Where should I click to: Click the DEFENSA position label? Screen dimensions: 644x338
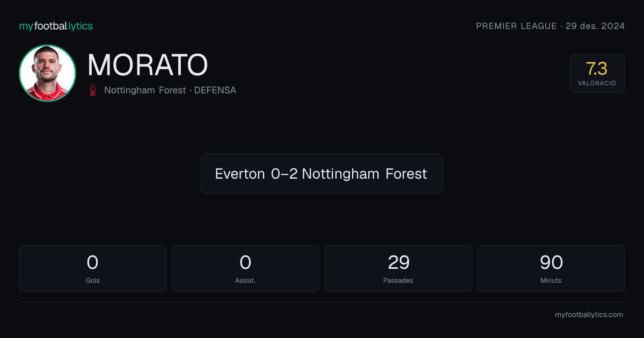(x=215, y=90)
